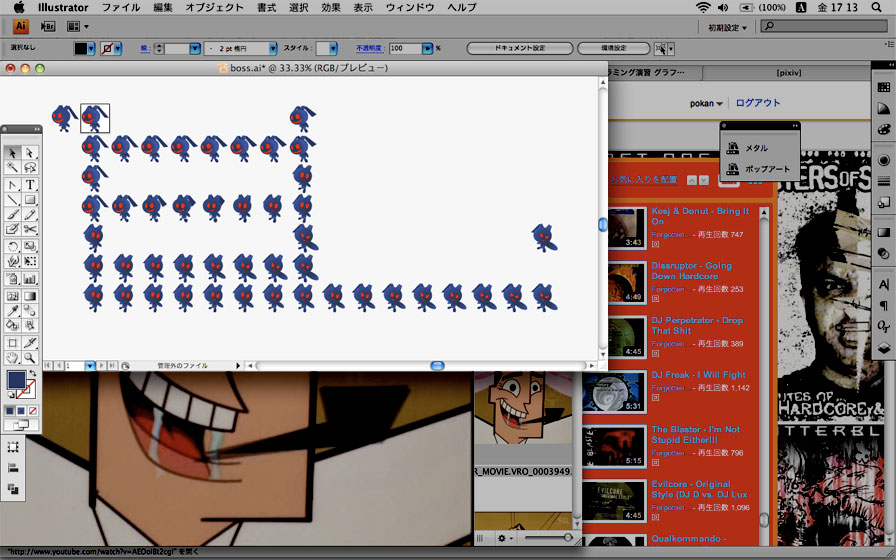The image size is (896, 560).
Task: Click the Spotlight search icon in menu bar
Action: pyautogui.click(x=876, y=7)
